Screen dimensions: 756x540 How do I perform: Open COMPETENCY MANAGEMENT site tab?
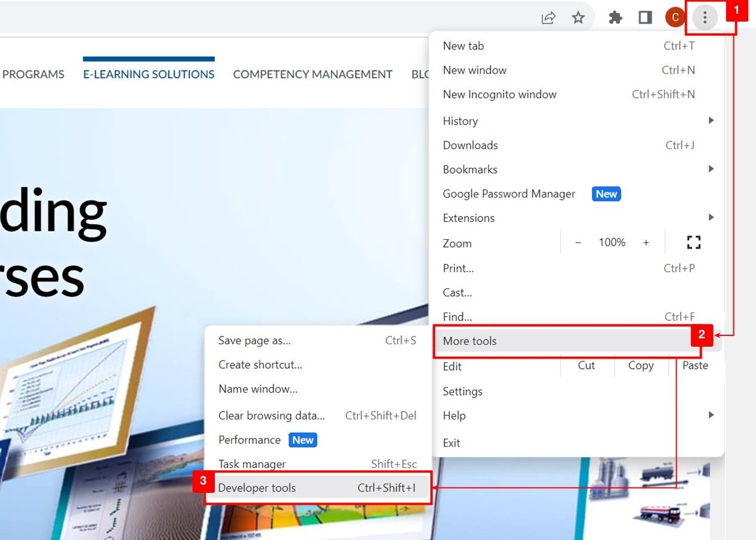(x=313, y=75)
